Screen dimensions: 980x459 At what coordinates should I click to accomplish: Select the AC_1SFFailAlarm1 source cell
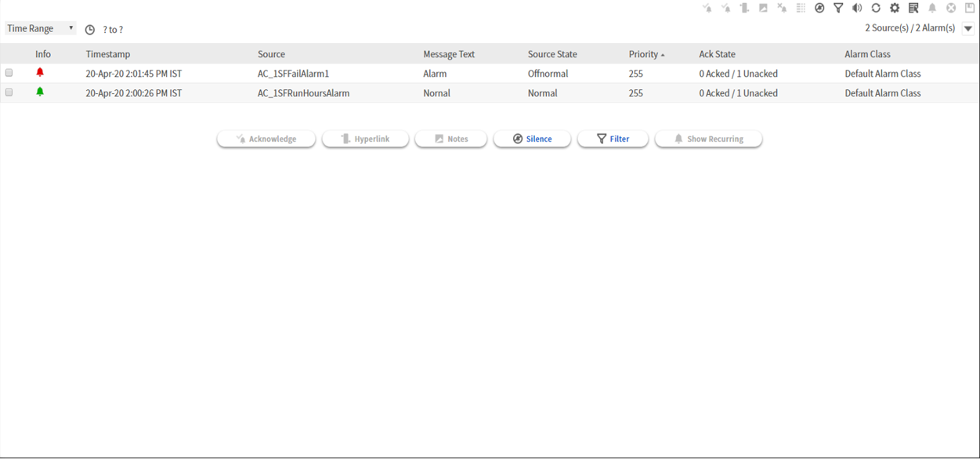coord(293,74)
